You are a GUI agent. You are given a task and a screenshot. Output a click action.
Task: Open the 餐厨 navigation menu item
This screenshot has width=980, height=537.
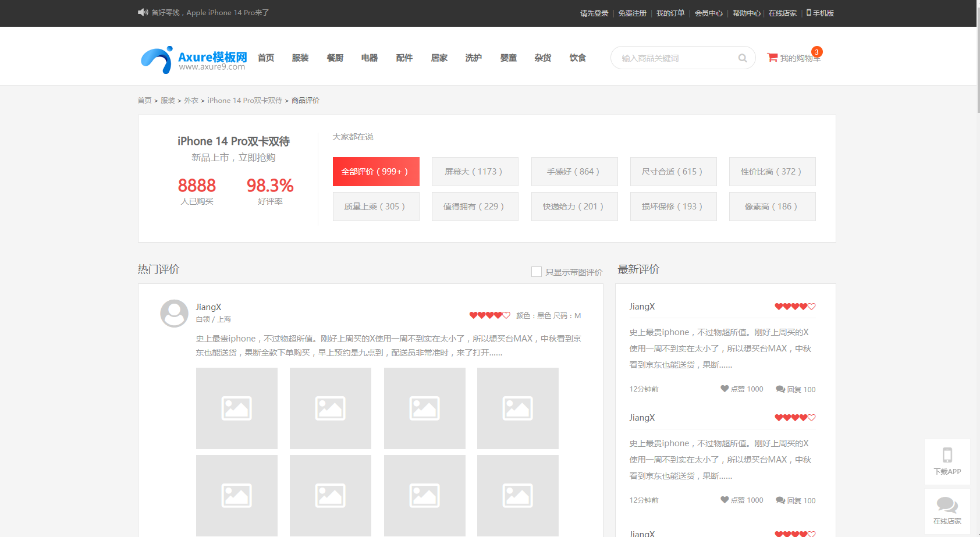click(x=335, y=58)
